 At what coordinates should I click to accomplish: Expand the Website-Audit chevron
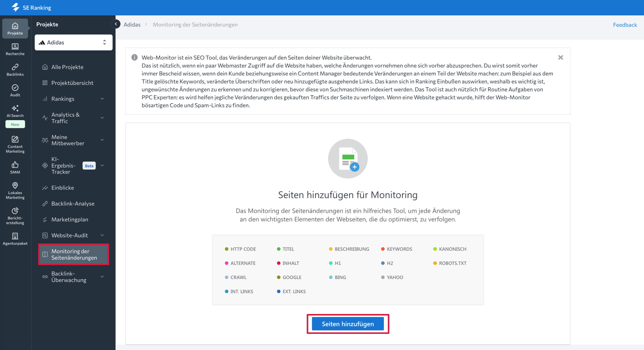(102, 235)
